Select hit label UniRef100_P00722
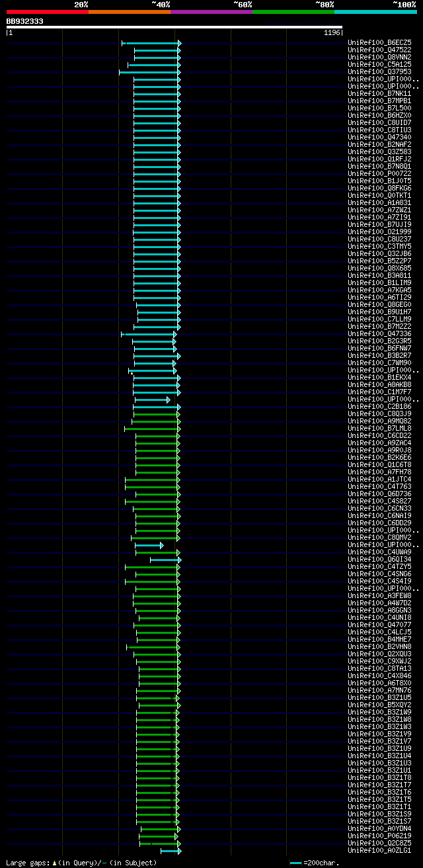Screen dimensions: 423x868 [x=379, y=173]
